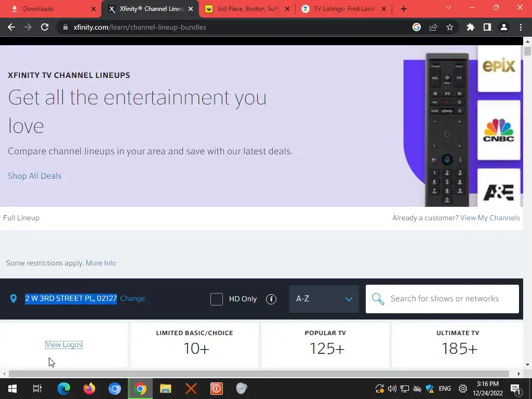Select the Ultimate TV 185+ package
Image resolution: width=532 pixels, height=399 pixels.
457,345
